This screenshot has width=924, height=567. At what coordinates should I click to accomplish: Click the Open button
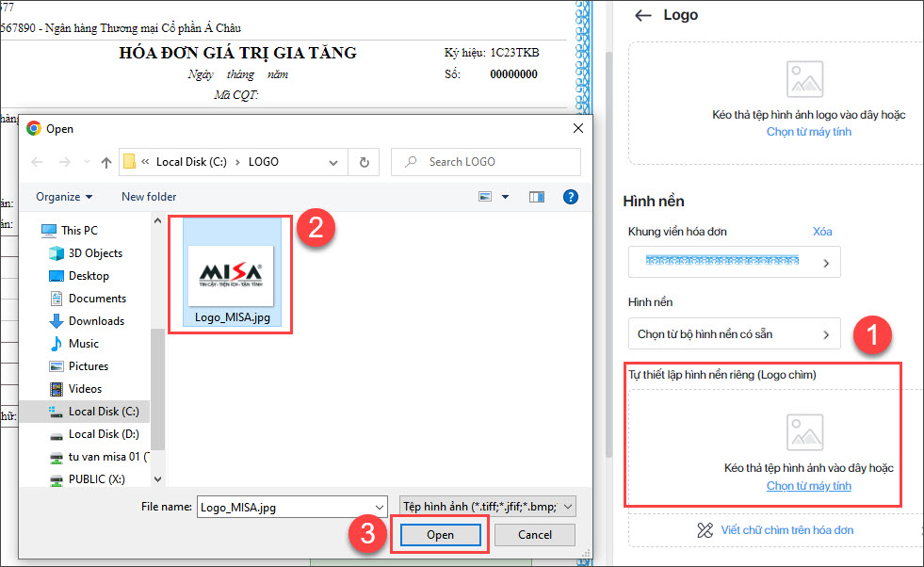click(x=440, y=535)
